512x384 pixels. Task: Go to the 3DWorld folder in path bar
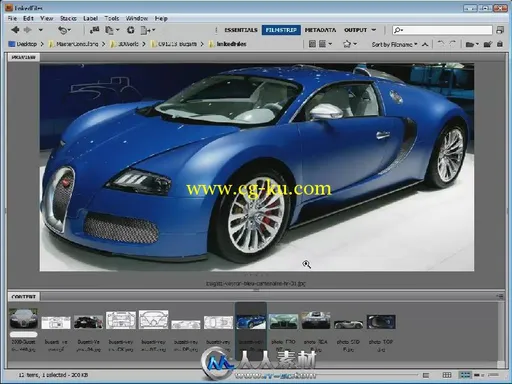124,44
